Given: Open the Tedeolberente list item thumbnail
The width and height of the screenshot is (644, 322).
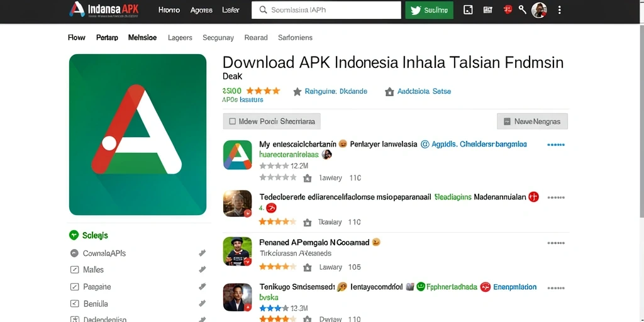Looking at the screenshot, I should pyautogui.click(x=237, y=203).
